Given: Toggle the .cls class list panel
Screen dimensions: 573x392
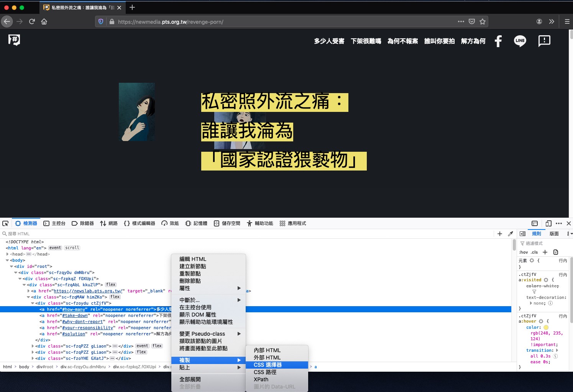Looking at the screenshot, I should click(534, 252).
